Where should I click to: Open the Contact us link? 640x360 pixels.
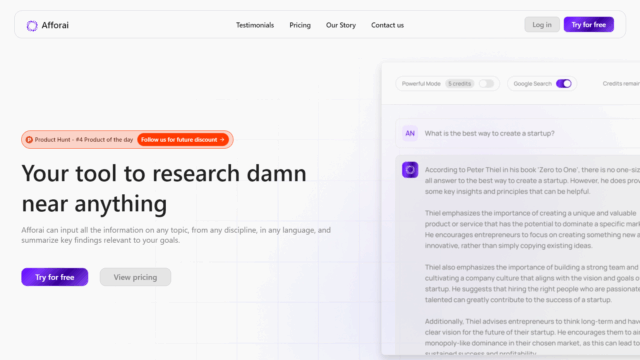tap(387, 25)
